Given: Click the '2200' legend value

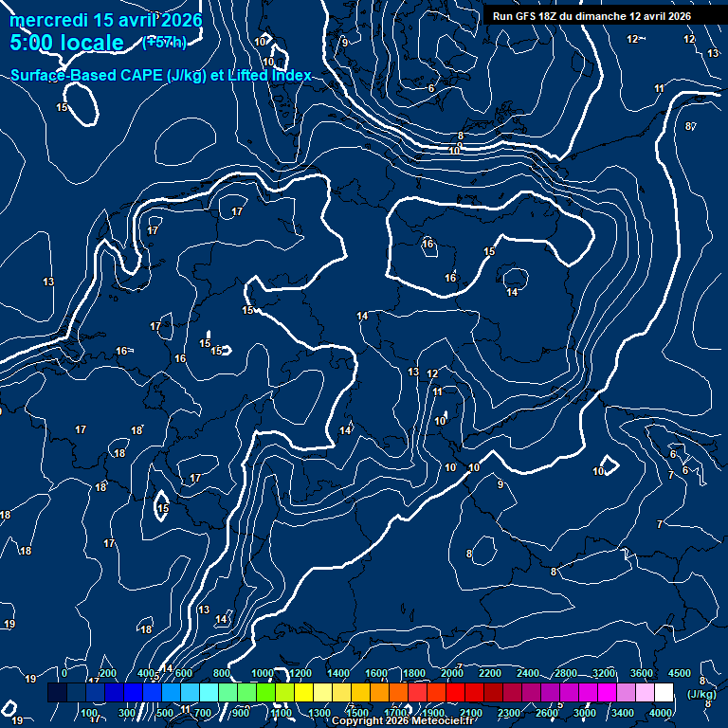Looking at the screenshot, I should coord(490,673).
